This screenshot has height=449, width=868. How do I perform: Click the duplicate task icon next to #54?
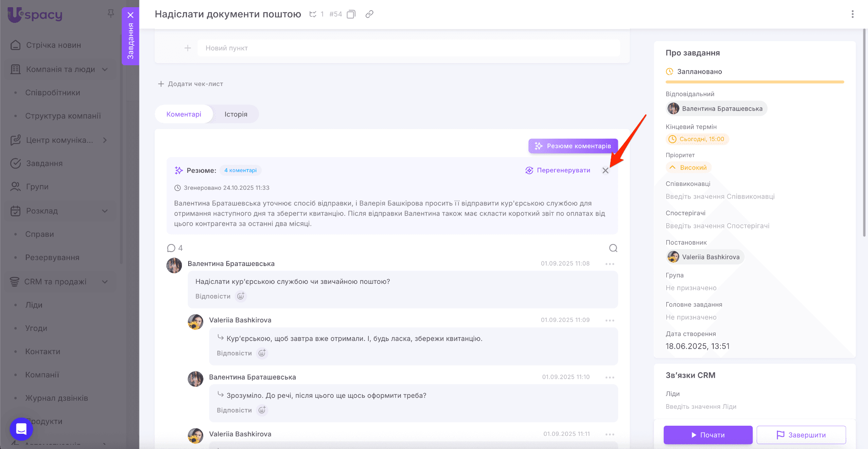pos(351,14)
